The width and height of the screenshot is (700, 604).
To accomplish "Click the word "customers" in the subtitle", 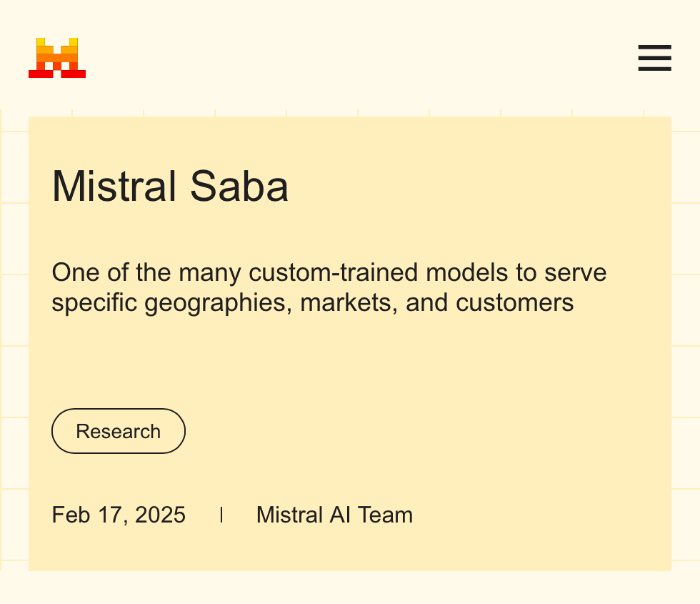I will click(x=514, y=302).
